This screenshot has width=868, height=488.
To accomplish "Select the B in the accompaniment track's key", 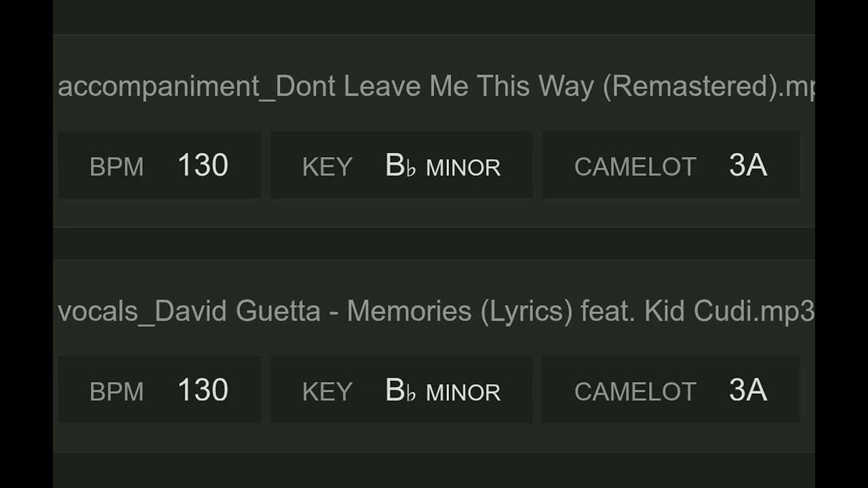I will point(395,165).
